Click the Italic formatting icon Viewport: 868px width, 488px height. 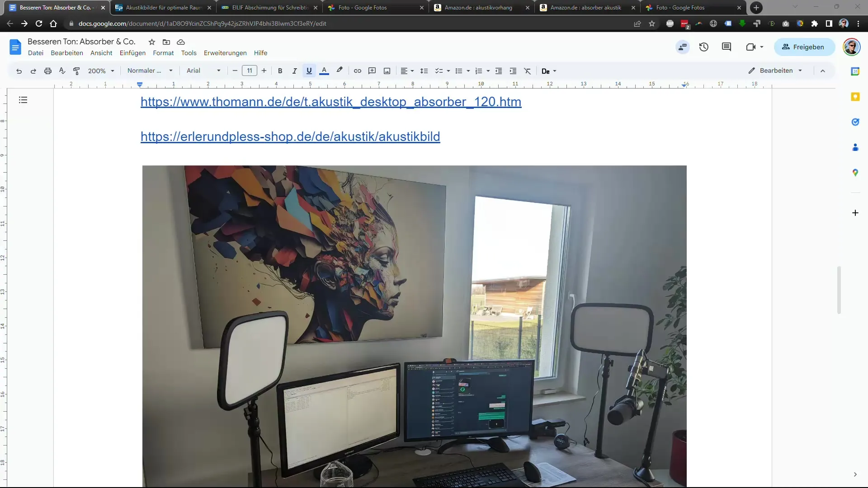pyautogui.click(x=294, y=71)
